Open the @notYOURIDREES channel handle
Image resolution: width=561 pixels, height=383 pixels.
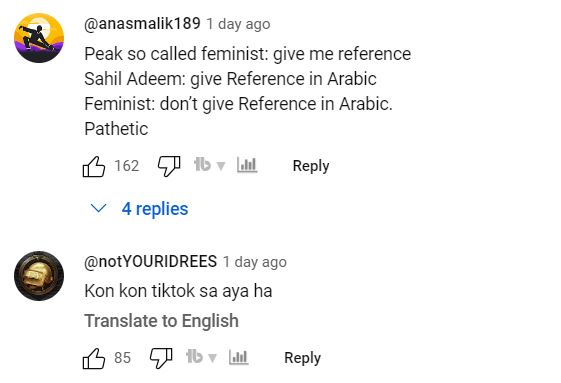click(x=151, y=262)
